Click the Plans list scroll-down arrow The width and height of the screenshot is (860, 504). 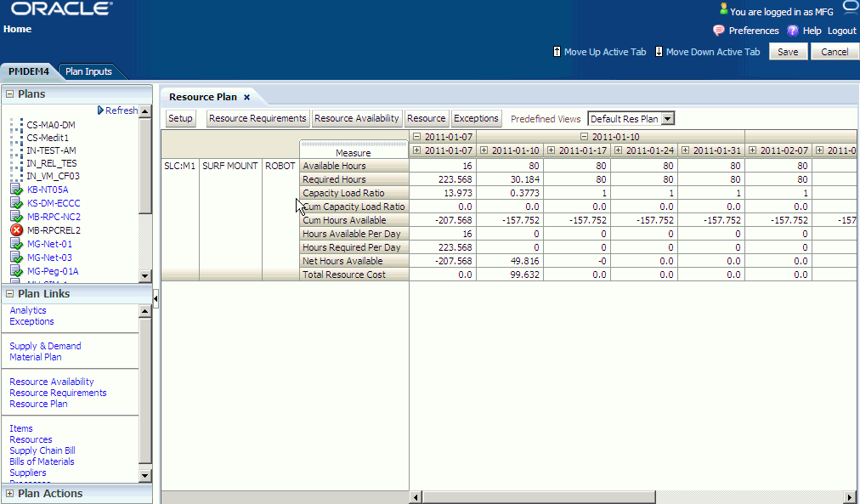144,276
